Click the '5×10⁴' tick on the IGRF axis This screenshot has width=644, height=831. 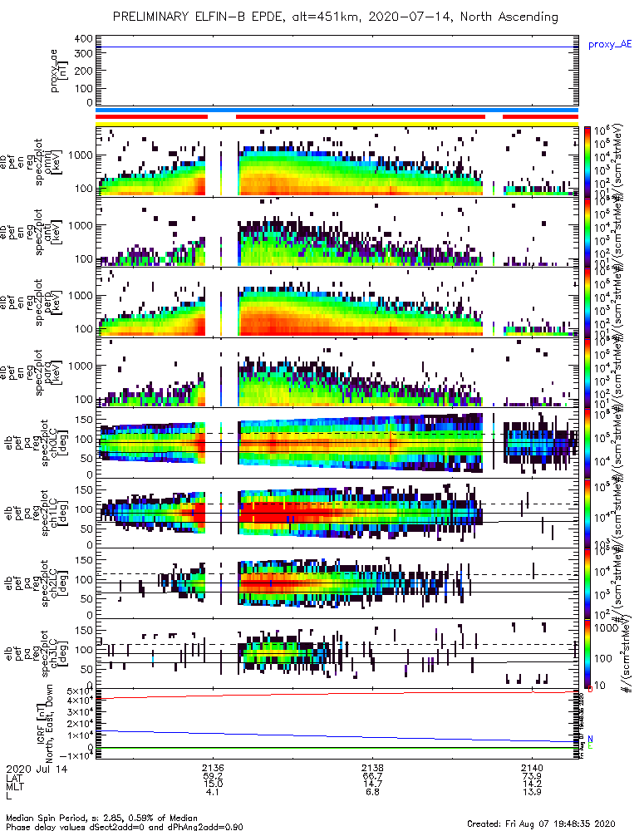81,691
